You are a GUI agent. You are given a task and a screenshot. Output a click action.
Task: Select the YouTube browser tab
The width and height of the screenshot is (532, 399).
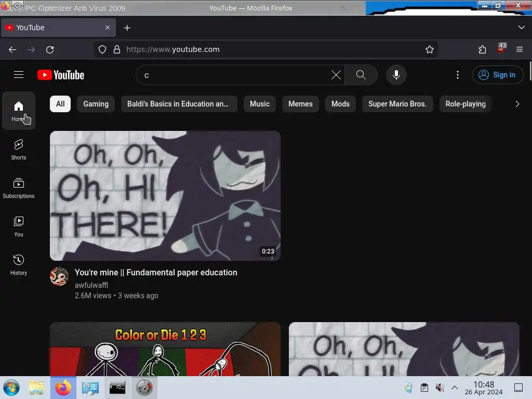point(58,28)
